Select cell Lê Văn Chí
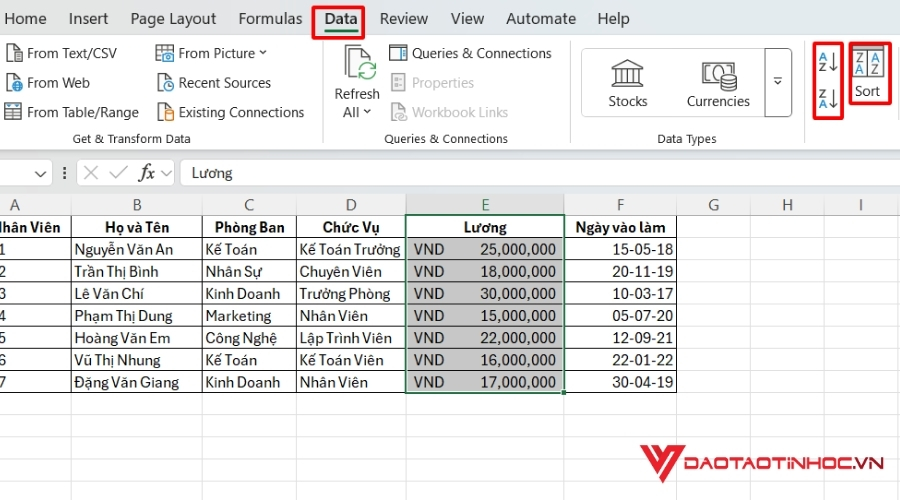 click(137, 293)
